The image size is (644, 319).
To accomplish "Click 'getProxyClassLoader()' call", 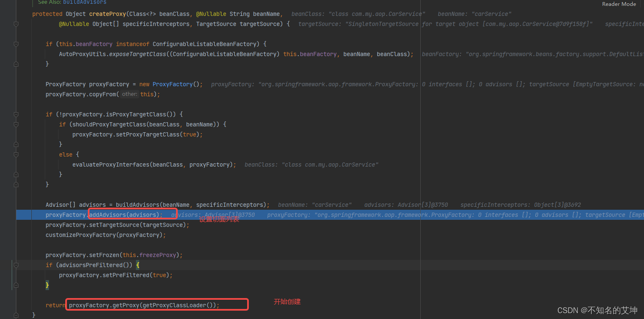I will (178, 305).
